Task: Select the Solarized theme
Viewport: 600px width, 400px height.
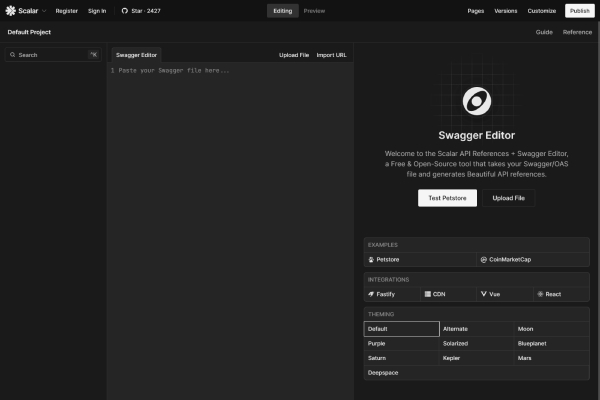Action: [476, 343]
